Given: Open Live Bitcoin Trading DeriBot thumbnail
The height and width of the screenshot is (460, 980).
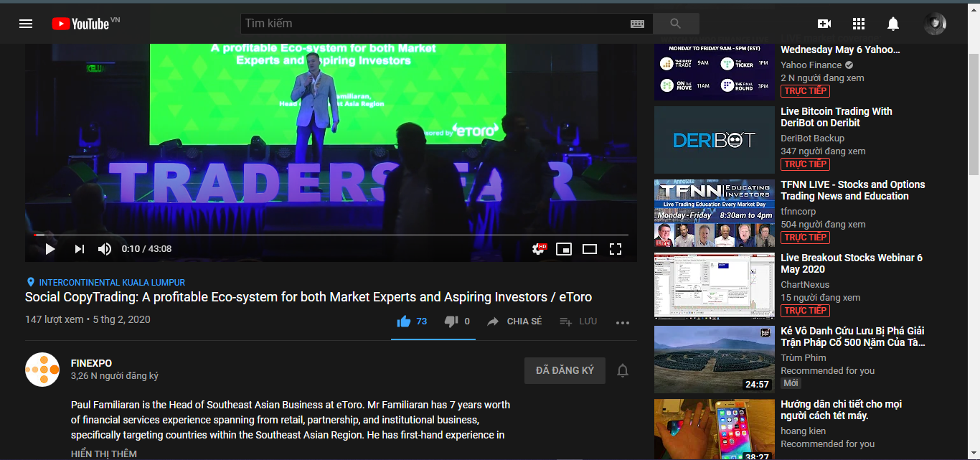Looking at the screenshot, I should click(x=715, y=140).
